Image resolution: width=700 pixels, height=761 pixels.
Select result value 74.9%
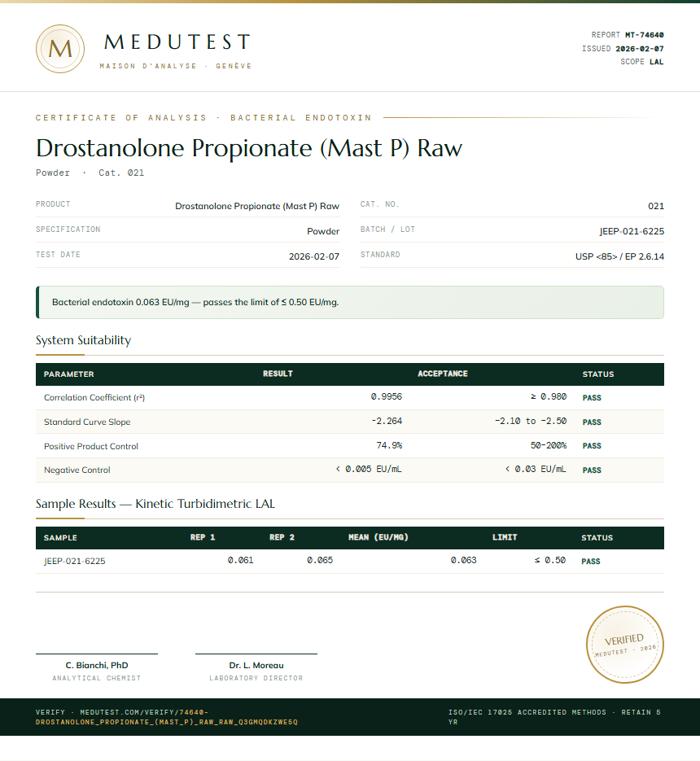tap(389, 445)
